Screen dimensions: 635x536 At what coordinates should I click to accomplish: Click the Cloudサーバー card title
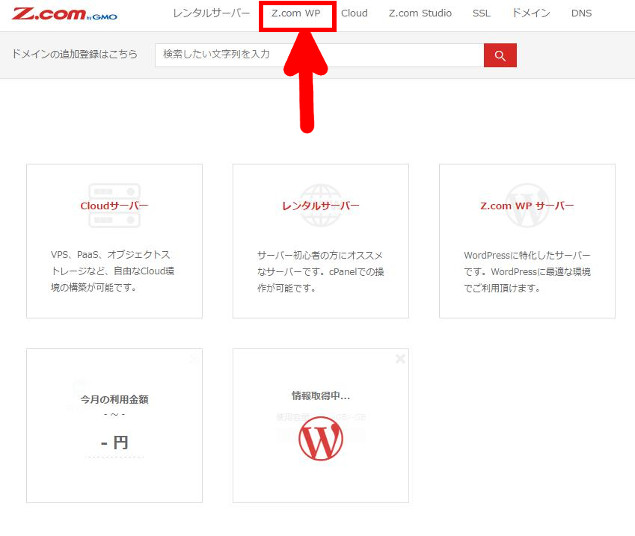click(x=114, y=206)
